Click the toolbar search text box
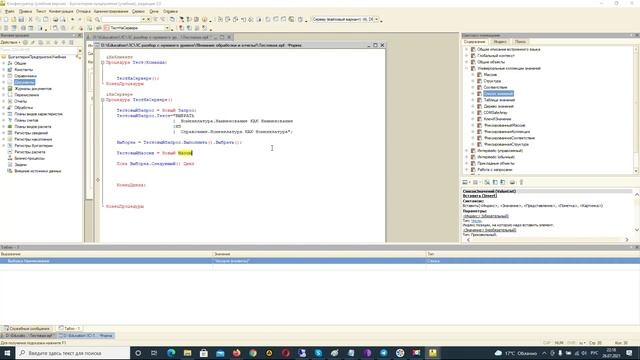The width and height of the screenshot is (640, 360). [121, 19]
